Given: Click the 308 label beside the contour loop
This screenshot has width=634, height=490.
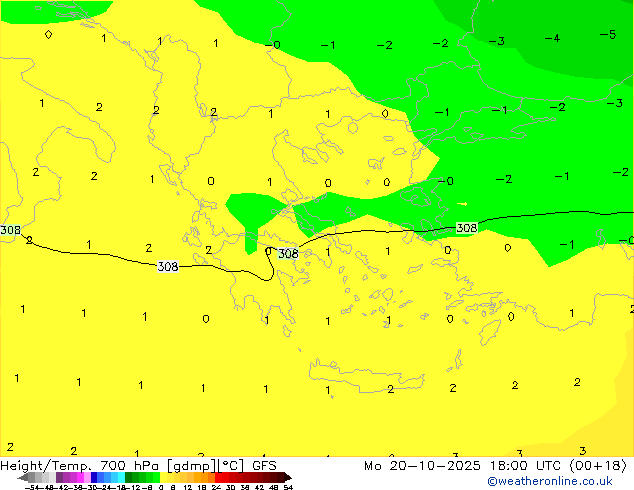Looking at the screenshot, I should pyautogui.click(x=288, y=254).
